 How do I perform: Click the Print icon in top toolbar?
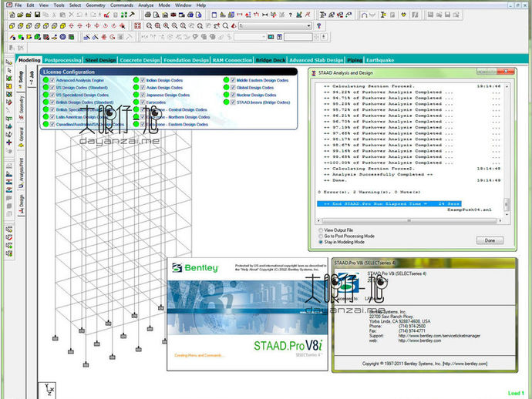point(147,15)
